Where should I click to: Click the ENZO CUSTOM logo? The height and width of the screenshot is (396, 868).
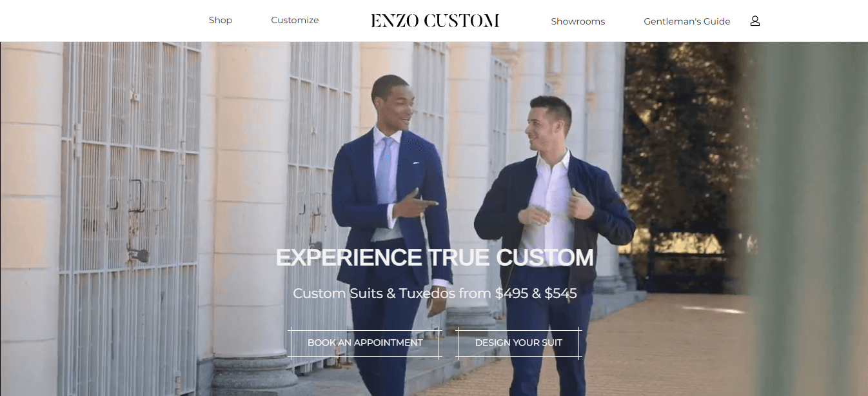[435, 21]
